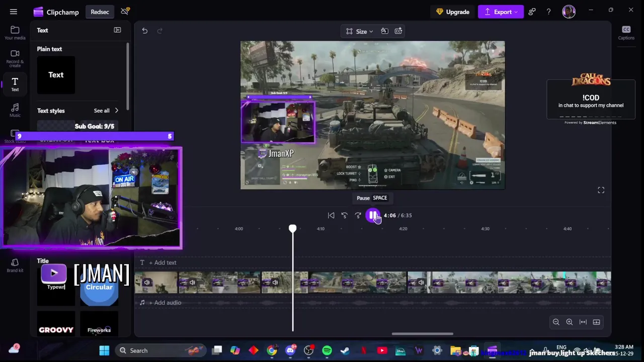Image resolution: width=644 pixels, height=362 pixels.
Task: Open Record & create panel
Action: coord(15,58)
